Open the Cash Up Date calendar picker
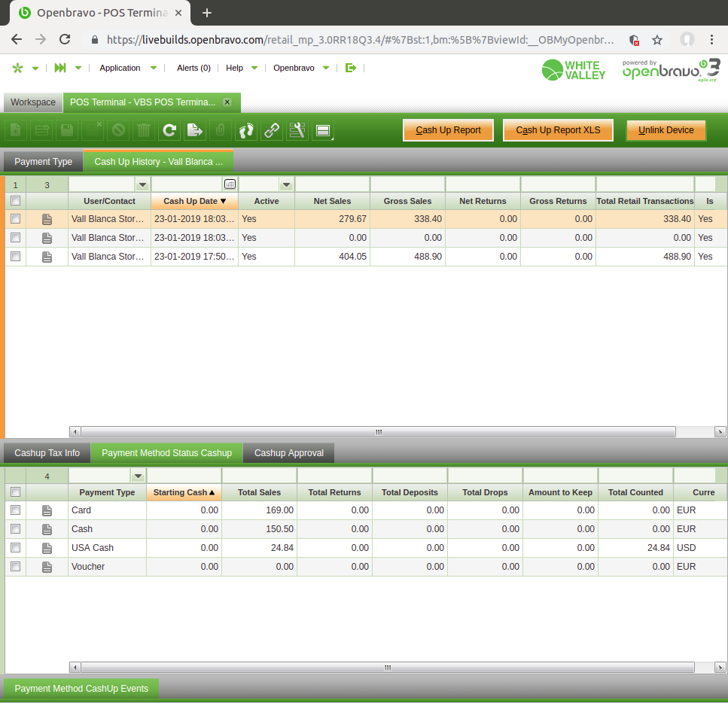The image size is (728, 703). (x=230, y=184)
